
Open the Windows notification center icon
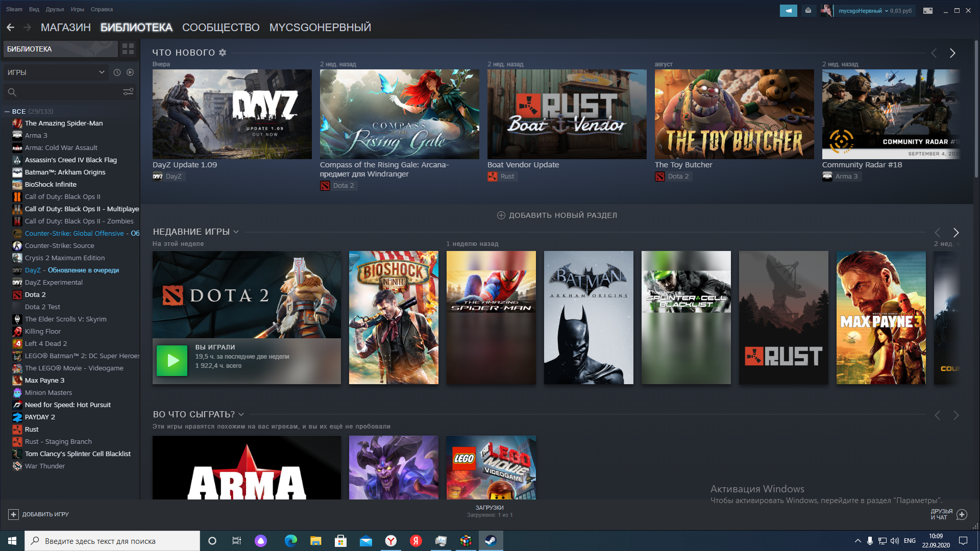point(963,541)
